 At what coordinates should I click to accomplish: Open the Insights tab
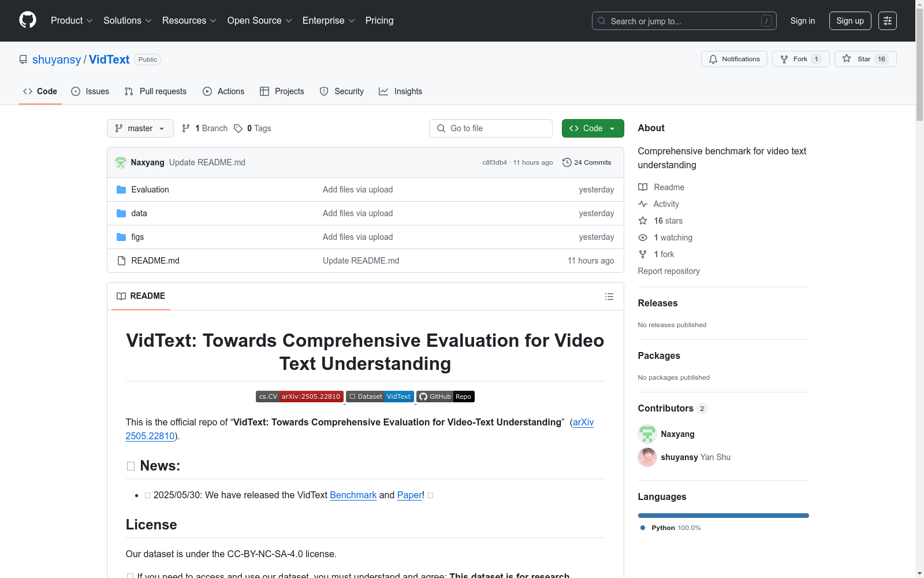tap(401, 91)
